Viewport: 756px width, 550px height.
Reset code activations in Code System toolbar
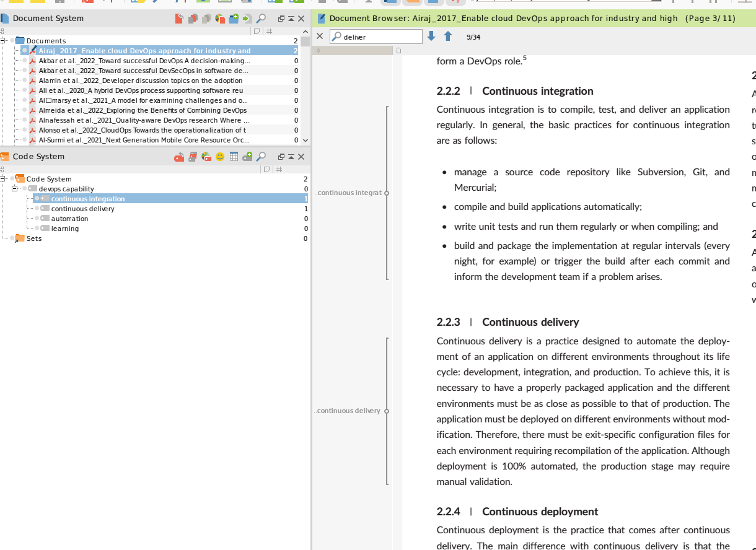tap(179, 157)
